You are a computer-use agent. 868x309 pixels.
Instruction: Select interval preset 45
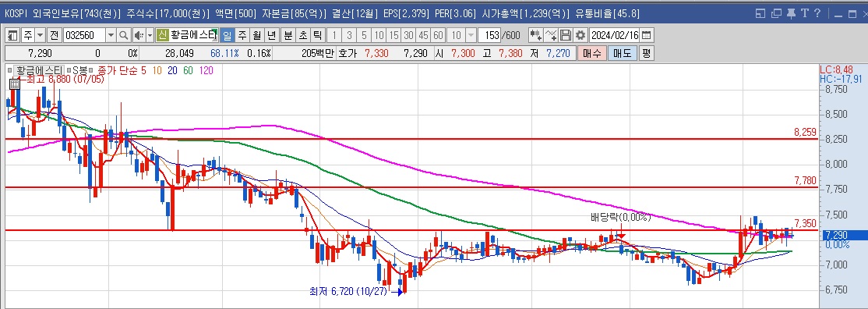424,36
